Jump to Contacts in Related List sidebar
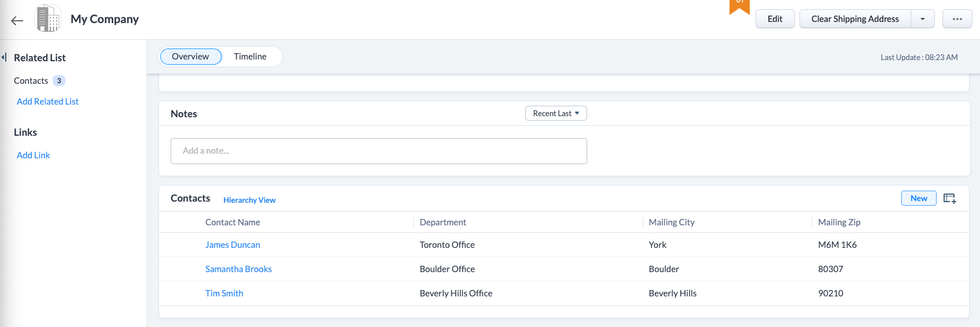Viewport: 980px width, 327px height. coord(31,81)
